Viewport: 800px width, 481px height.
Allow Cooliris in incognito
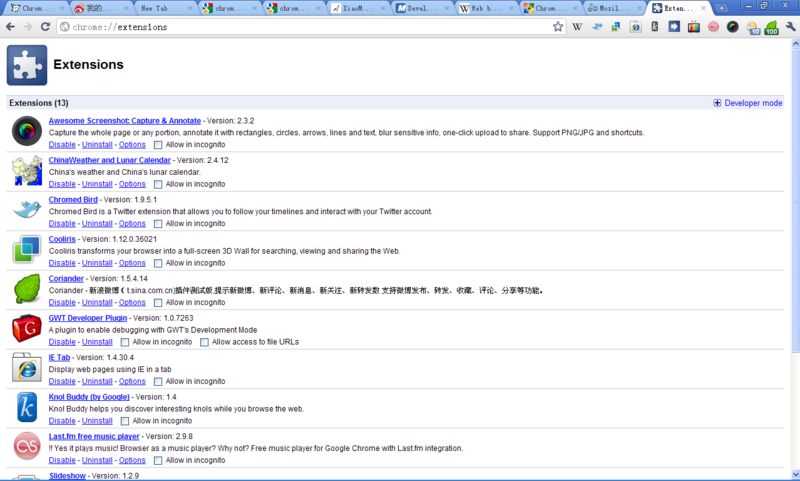(x=158, y=263)
